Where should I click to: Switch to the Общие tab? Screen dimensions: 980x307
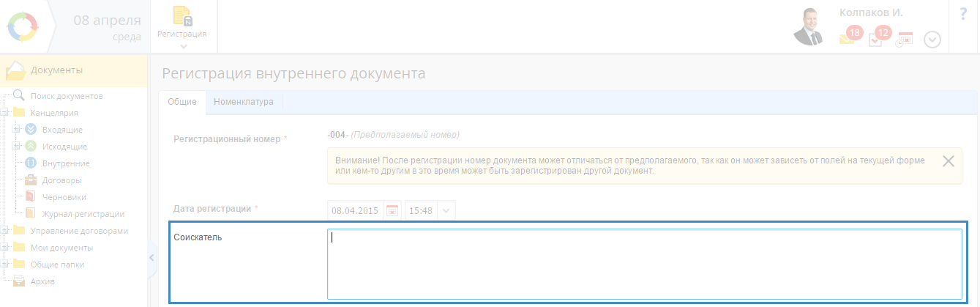click(x=182, y=102)
